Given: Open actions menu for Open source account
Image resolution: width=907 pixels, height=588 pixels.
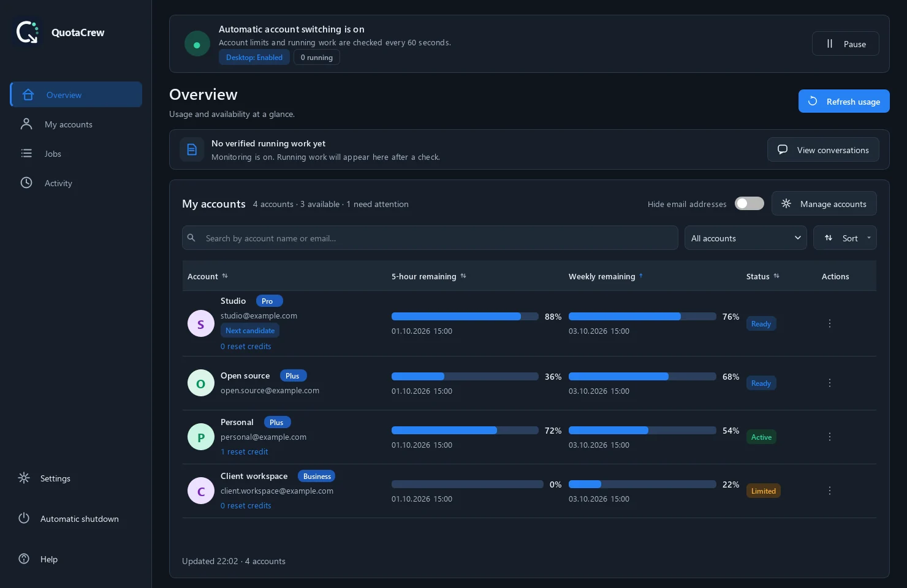Looking at the screenshot, I should click(x=830, y=383).
